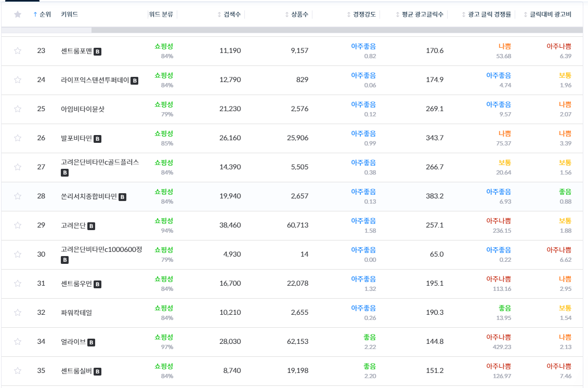Click cost per click value 7.46
Viewport: 588px width, 388px height.
click(566, 376)
